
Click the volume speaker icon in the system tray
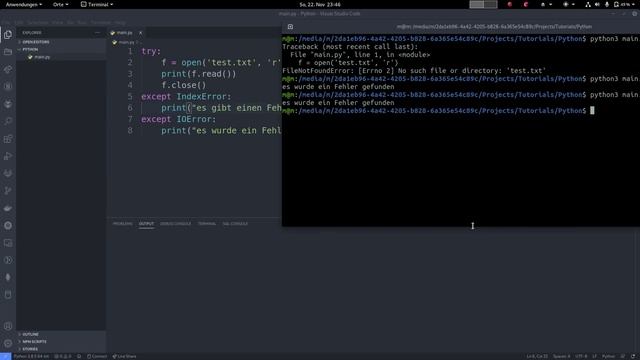[597, 4]
